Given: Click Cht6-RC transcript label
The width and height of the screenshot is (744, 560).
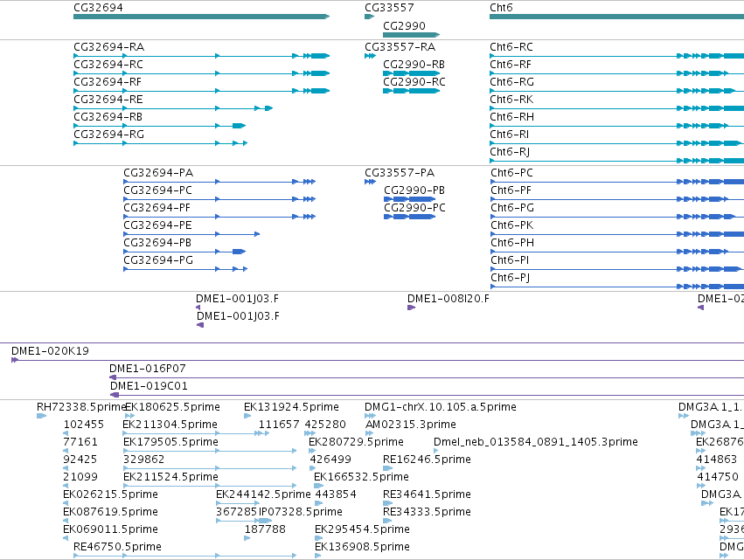Looking at the screenshot, I should pos(511,47).
